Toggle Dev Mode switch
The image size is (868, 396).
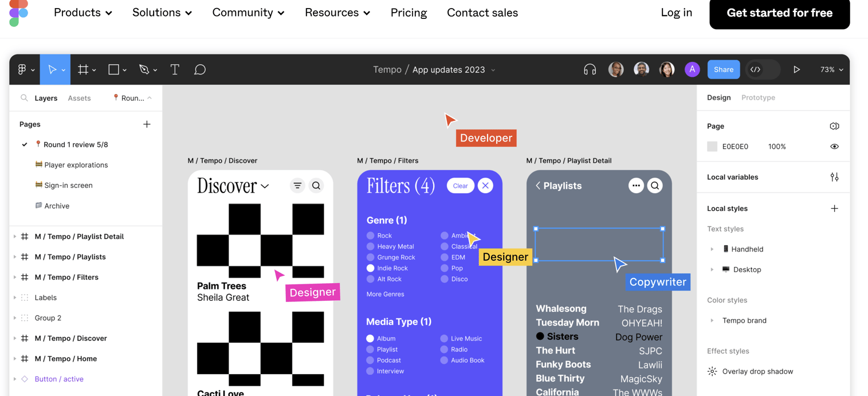pyautogui.click(x=762, y=69)
